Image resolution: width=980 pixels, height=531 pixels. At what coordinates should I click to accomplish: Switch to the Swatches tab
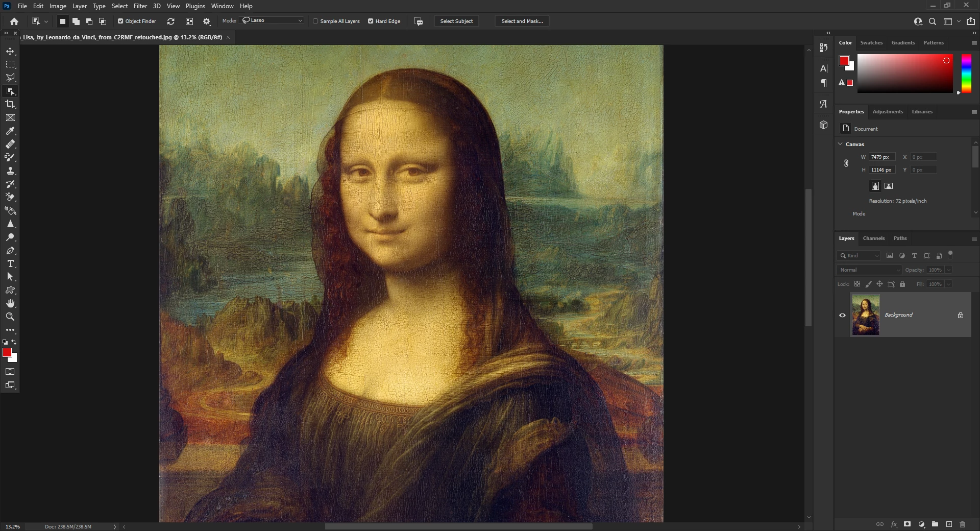coord(871,43)
